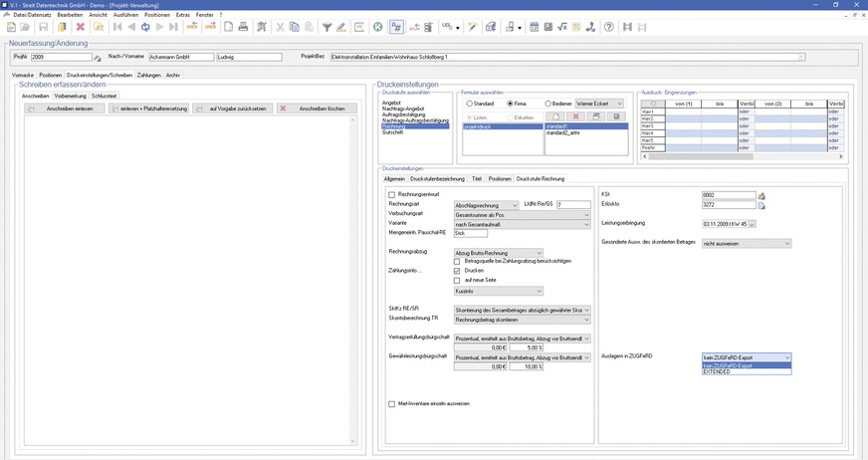Image resolution: width=868 pixels, height=460 pixels.
Task: Open help via question mark icon
Action: pos(607,27)
